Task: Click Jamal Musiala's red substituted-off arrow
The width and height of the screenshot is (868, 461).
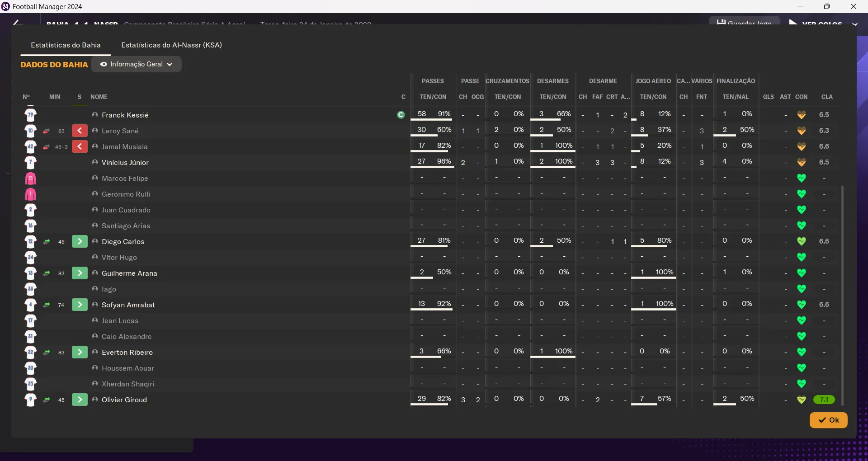Action: click(80, 147)
